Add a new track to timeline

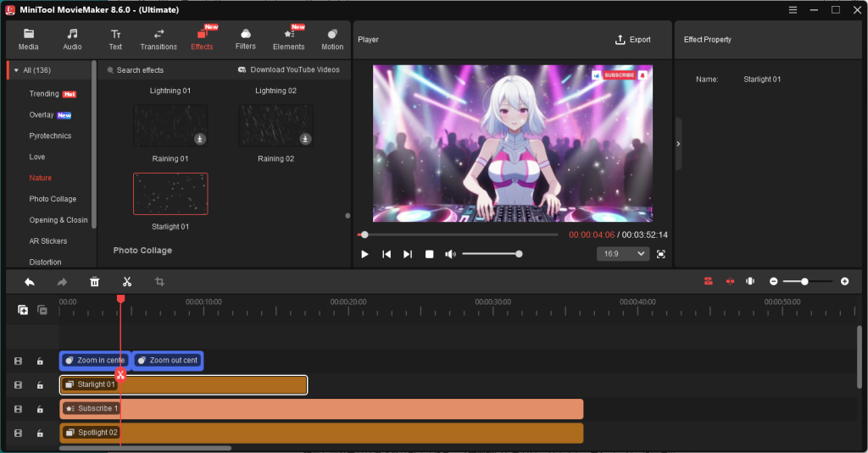[x=23, y=310]
